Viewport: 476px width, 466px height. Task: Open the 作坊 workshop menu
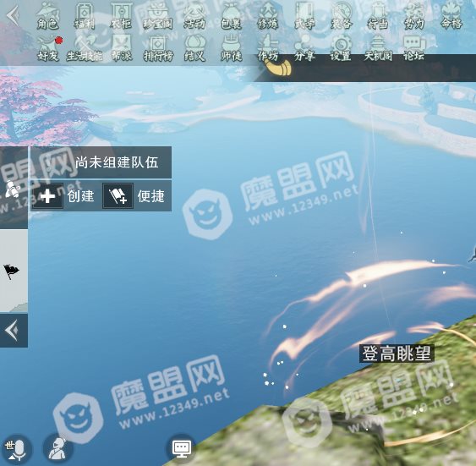268,48
